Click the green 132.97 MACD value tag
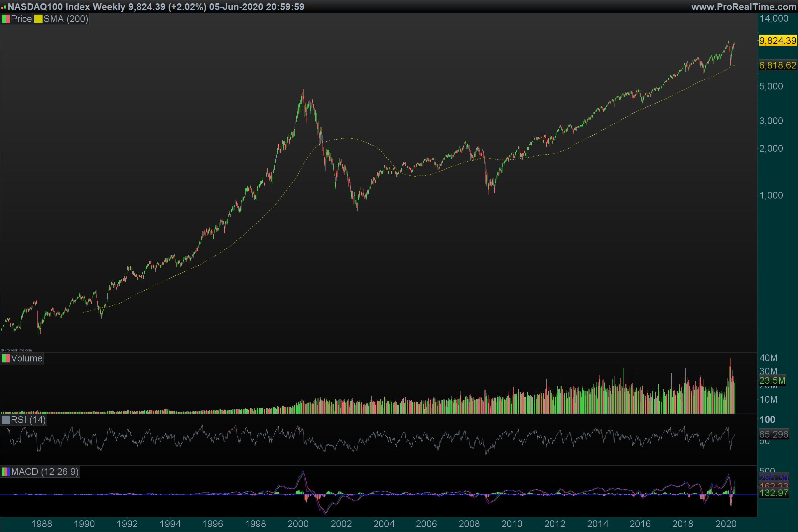This screenshot has width=798, height=532. point(774,493)
